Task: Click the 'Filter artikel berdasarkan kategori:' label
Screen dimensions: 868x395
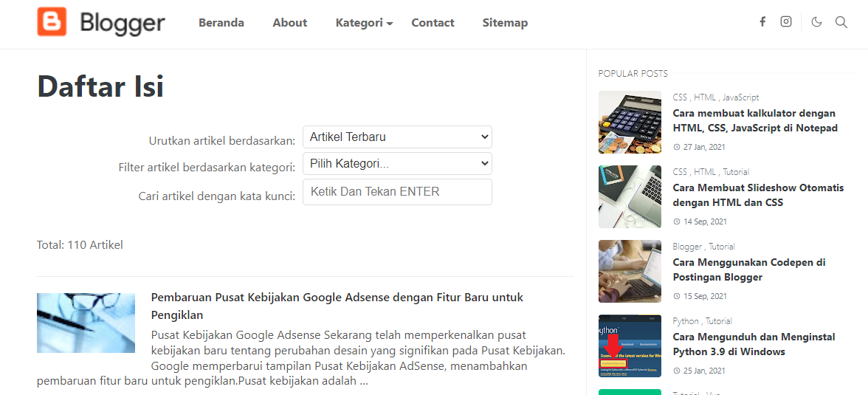Action: pos(207,168)
